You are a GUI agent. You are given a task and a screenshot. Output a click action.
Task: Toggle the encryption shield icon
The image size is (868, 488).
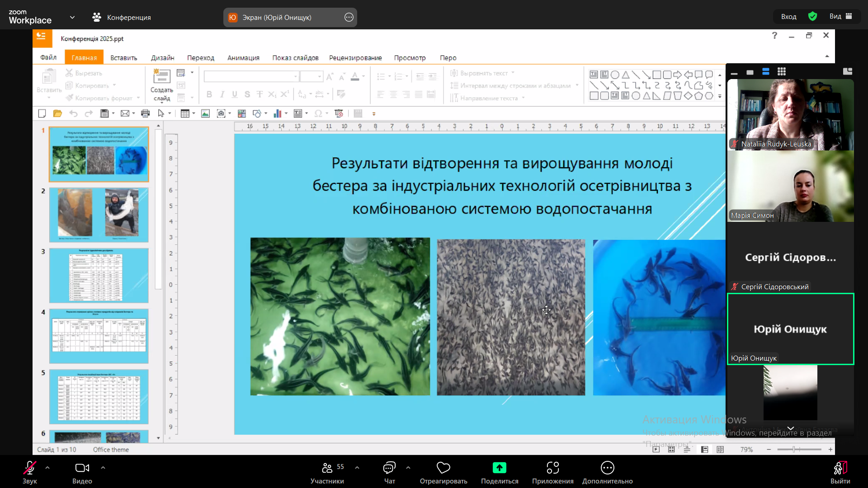812,16
